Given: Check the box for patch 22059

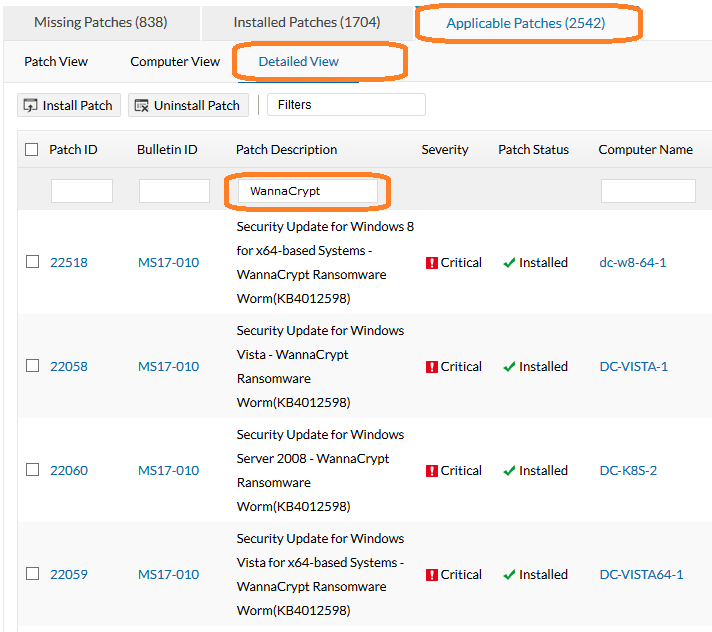Looking at the screenshot, I should tap(32, 573).
